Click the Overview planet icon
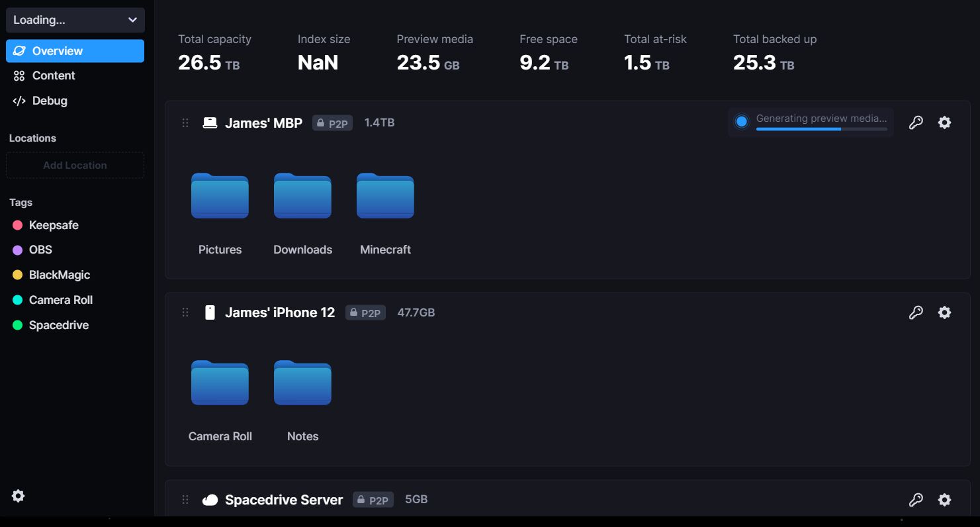This screenshot has width=980, height=527. click(x=19, y=51)
